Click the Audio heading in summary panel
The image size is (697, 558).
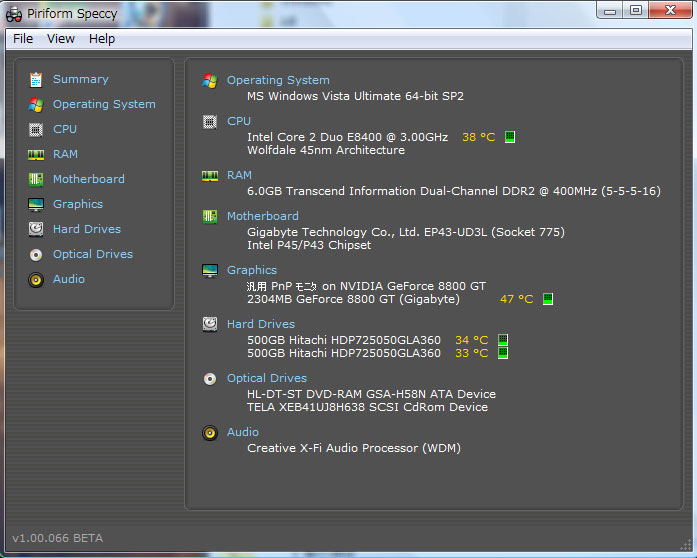tap(243, 432)
